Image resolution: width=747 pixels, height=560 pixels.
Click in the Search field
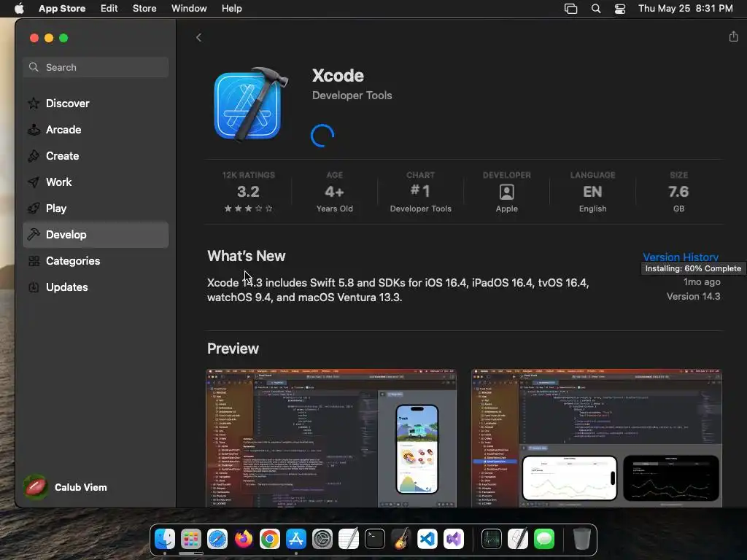click(x=96, y=67)
